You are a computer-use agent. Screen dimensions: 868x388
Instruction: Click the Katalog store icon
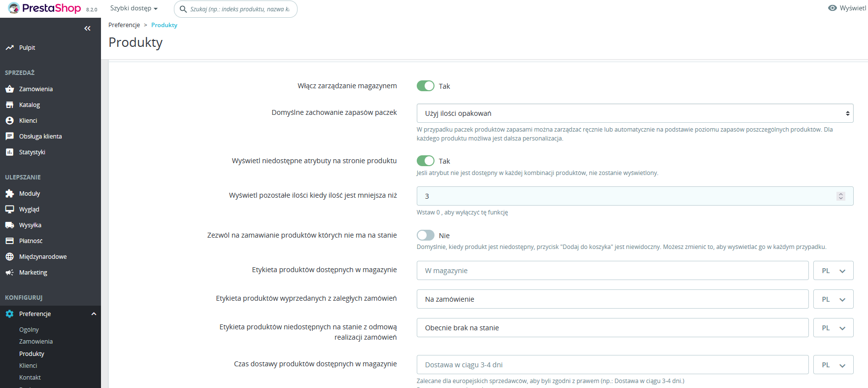coord(9,105)
